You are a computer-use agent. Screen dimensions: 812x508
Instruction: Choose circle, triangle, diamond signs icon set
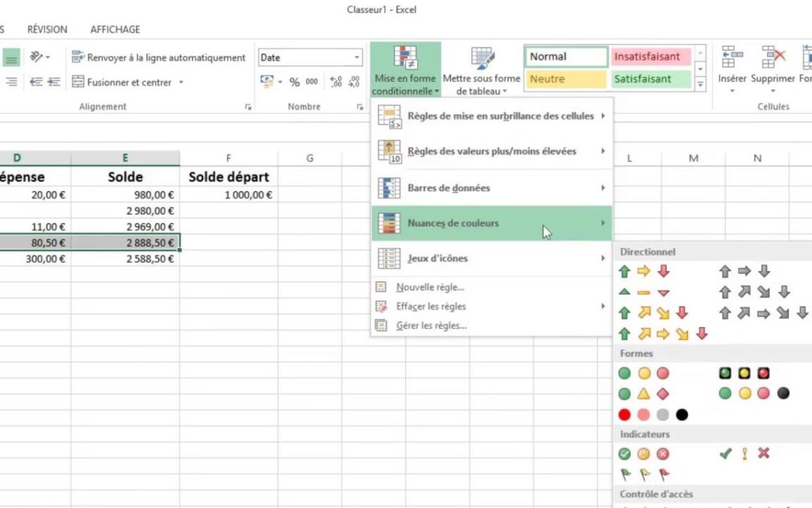click(x=644, y=394)
